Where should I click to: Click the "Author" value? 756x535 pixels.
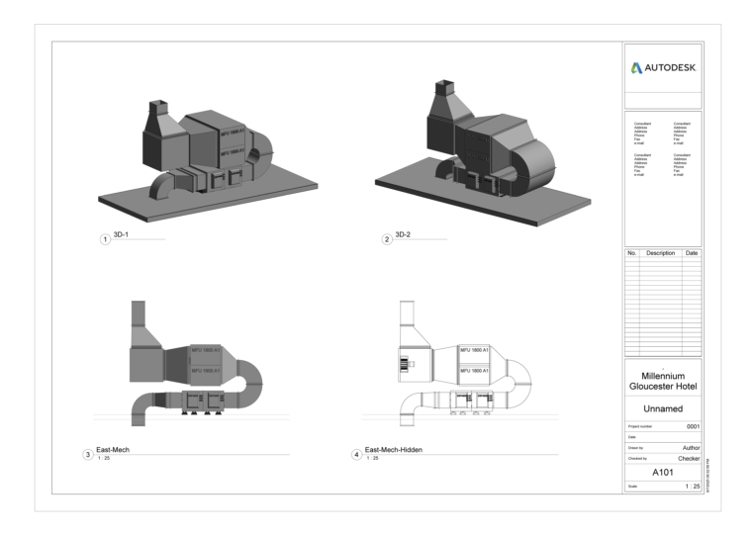(691, 448)
